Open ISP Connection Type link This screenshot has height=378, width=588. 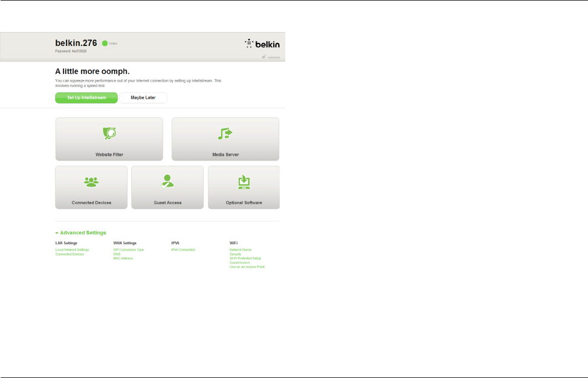(x=129, y=250)
